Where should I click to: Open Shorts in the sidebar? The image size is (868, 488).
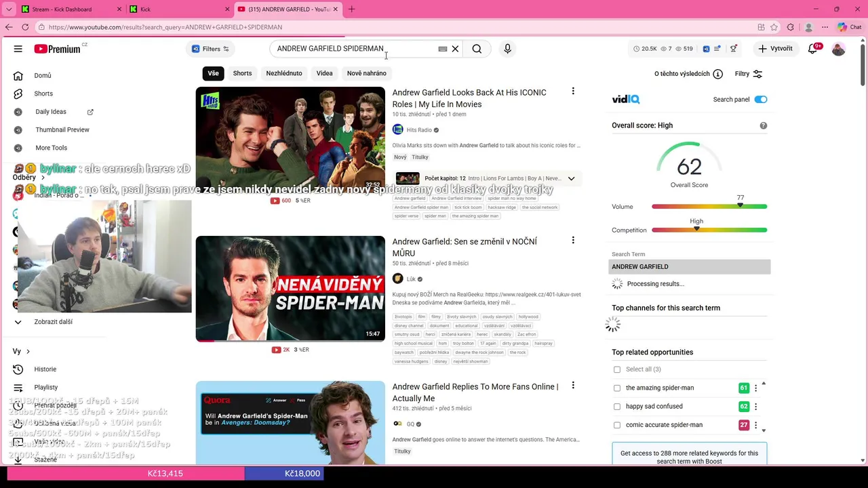(x=43, y=94)
